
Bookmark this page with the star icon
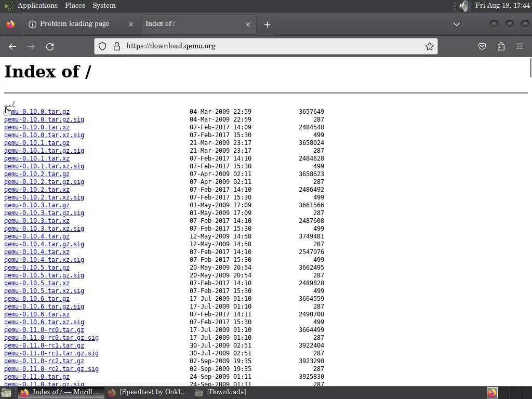click(430, 46)
